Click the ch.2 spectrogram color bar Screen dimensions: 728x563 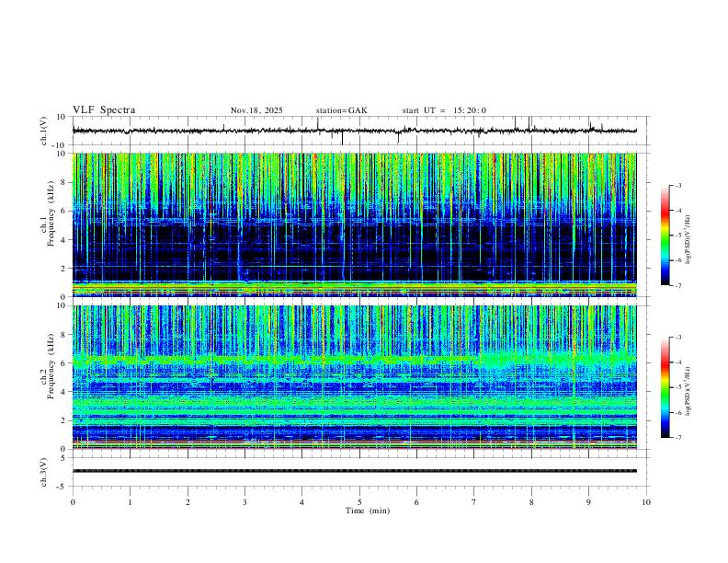tap(665, 387)
